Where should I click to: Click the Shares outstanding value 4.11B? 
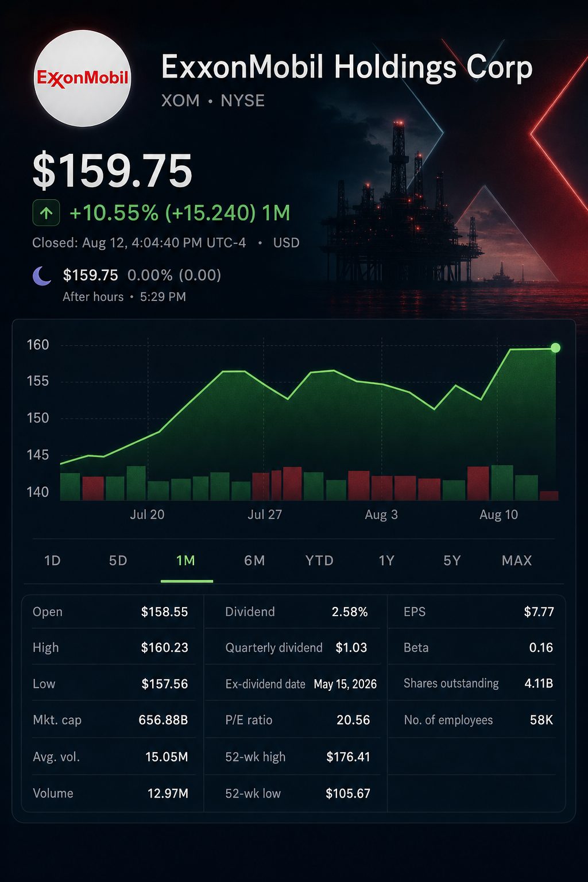tap(539, 683)
